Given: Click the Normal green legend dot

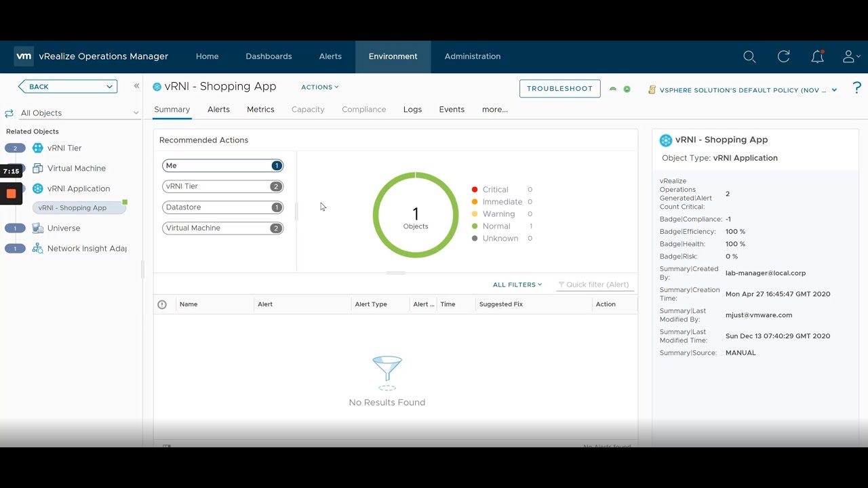Looking at the screenshot, I should click(x=475, y=226).
